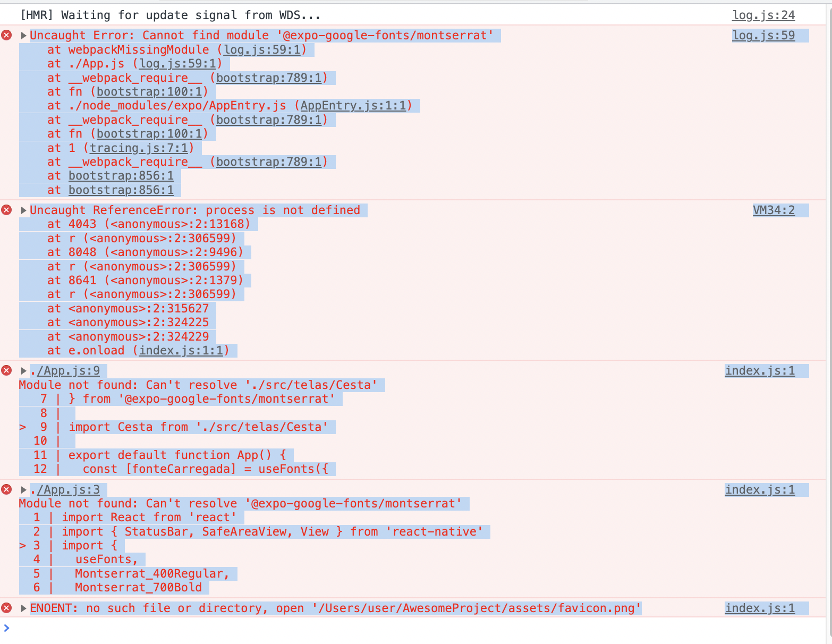Screen dimensions: 832x644
Task: Click the 'at <anonymous>:2:324229' stack frame
Action: click(128, 337)
